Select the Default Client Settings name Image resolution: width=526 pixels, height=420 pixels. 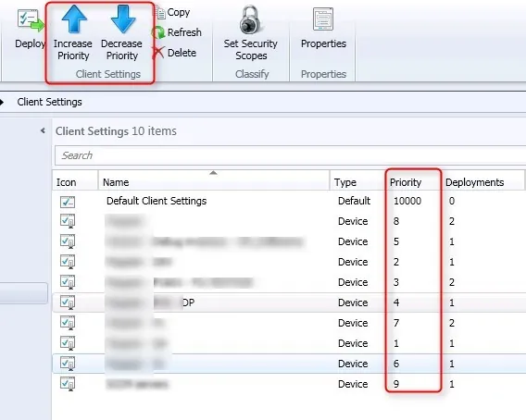point(157,201)
